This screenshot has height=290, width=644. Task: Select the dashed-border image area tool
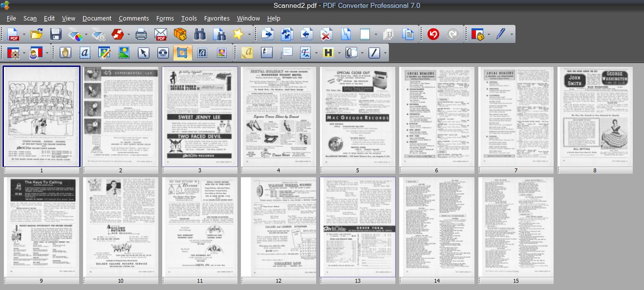click(222, 52)
